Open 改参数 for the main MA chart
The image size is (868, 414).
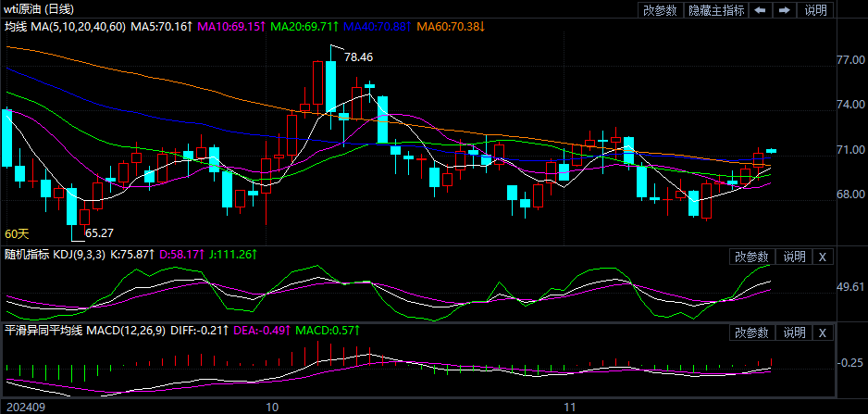tap(660, 10)
